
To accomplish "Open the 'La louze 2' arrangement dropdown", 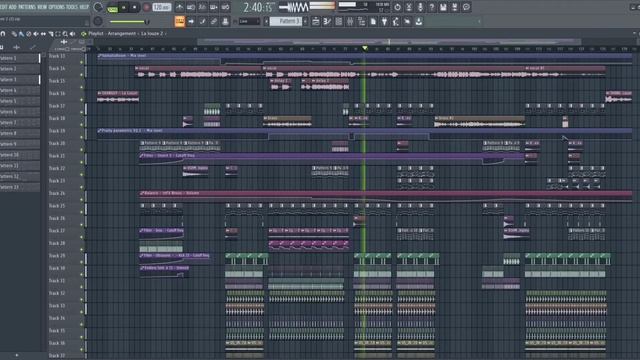I will point(152,34).
